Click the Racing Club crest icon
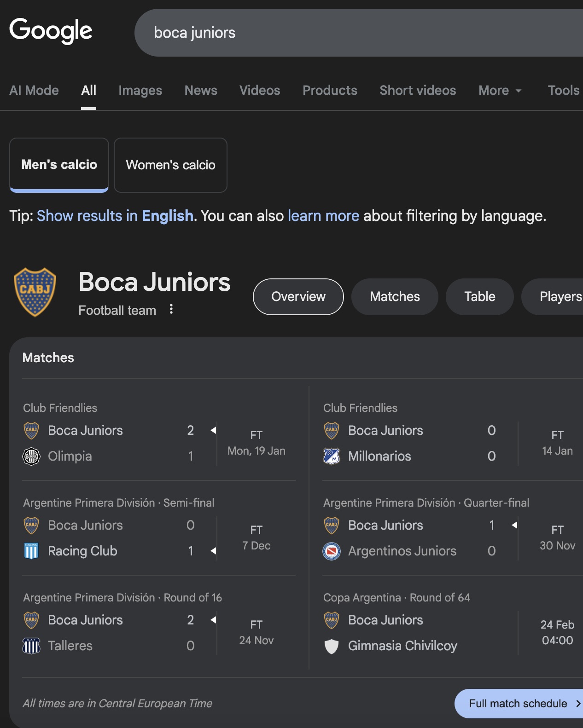Viewport: 583px width, 728px height. coord(31,551)
